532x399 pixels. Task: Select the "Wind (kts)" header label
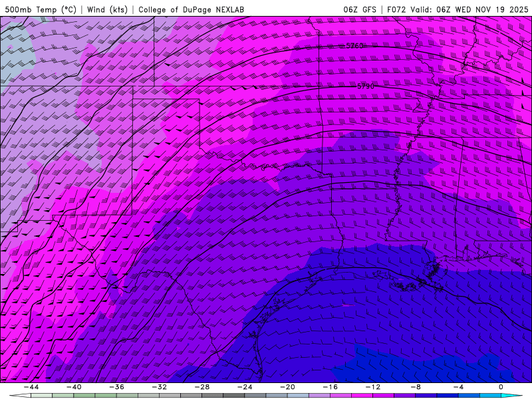click(x=107, y=9)
